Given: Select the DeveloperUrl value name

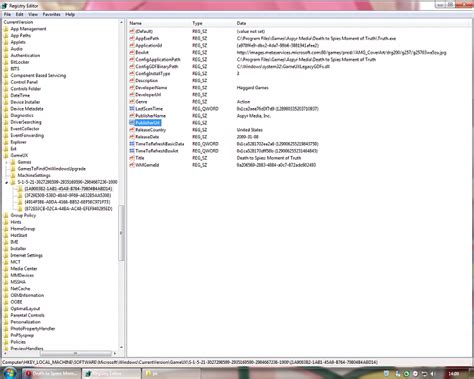Looking at the screenshot, I should [x=148, y=95].
